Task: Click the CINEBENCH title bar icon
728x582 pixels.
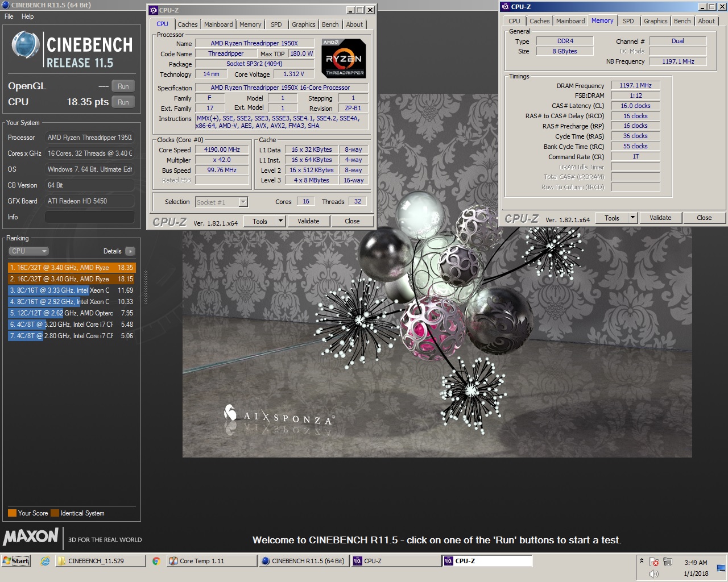Action: (6, 5)
